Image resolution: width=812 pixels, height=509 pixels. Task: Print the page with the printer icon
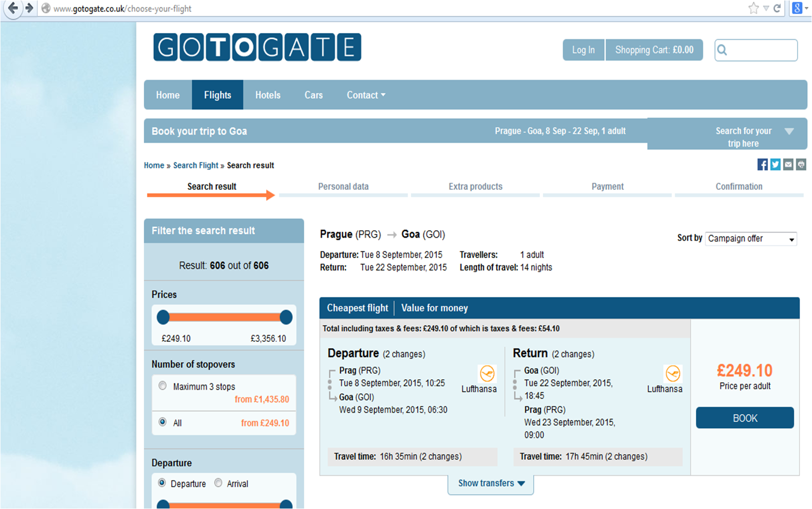coord(801,165)
